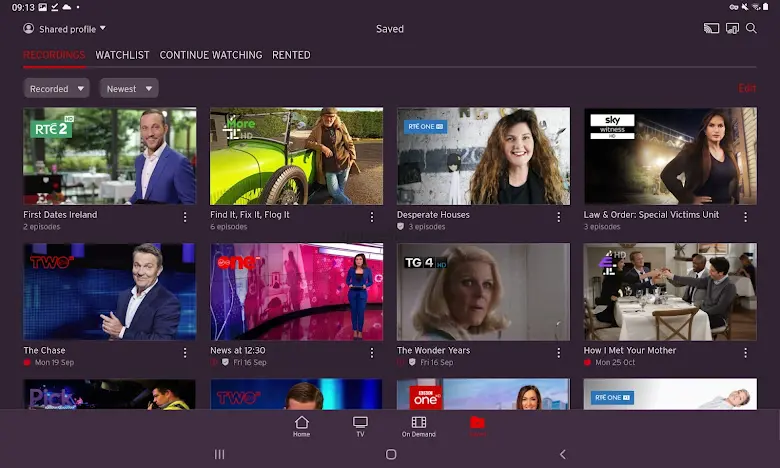Viewport: 780px width, 468px height.
Task: Go to Home in bottom navigation
Action: [x=301, y=426]
